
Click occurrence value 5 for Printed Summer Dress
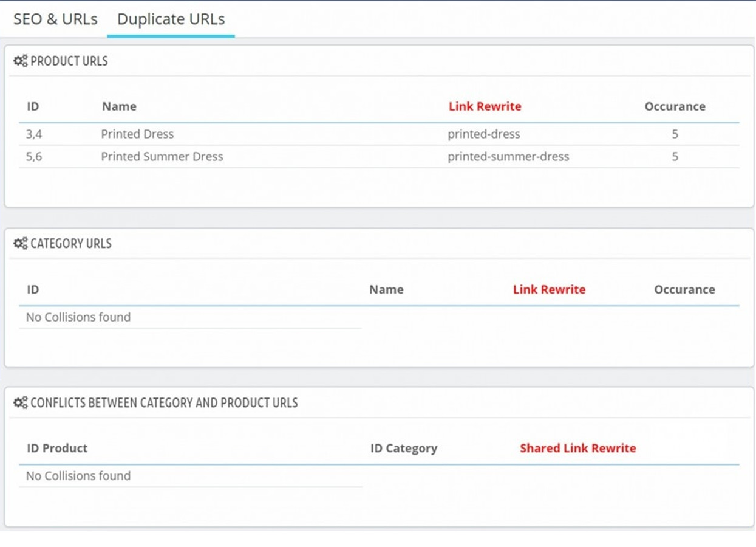point(675,157)
